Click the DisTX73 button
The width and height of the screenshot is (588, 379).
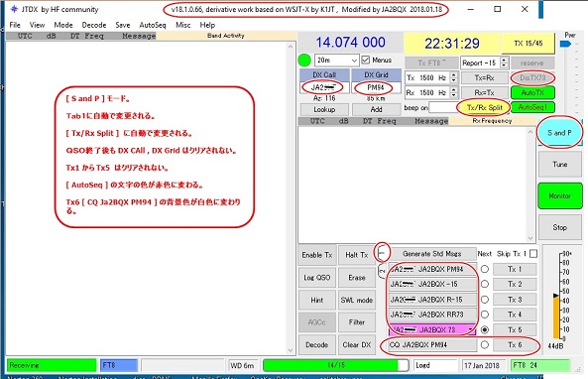click(532, 77)
